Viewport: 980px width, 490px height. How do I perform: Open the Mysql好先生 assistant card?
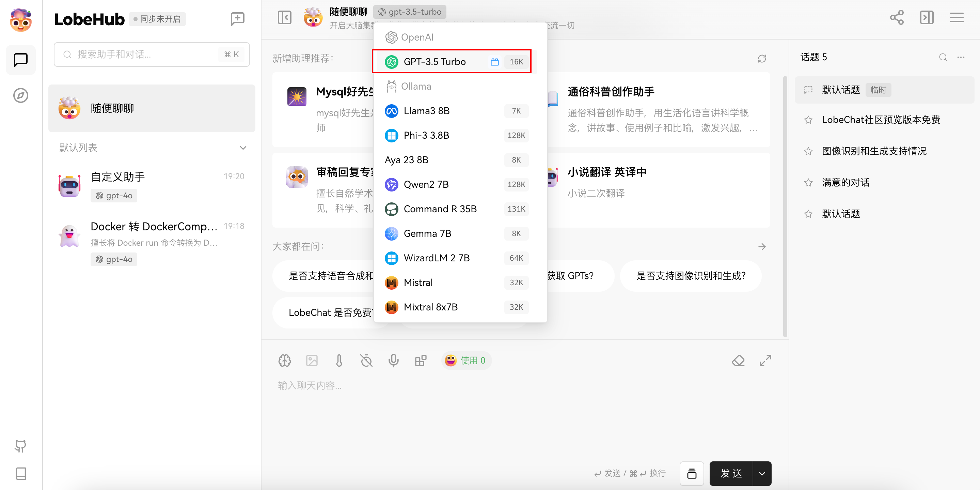(x=323, y=110)
